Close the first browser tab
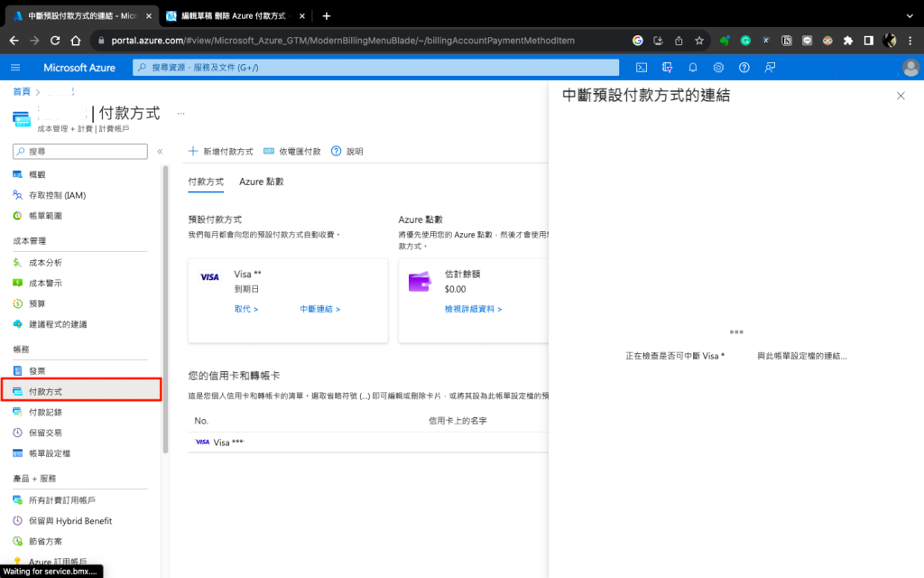Image resolution: width=924 pixels, height=578 pixels. click(x=149, y=16)
